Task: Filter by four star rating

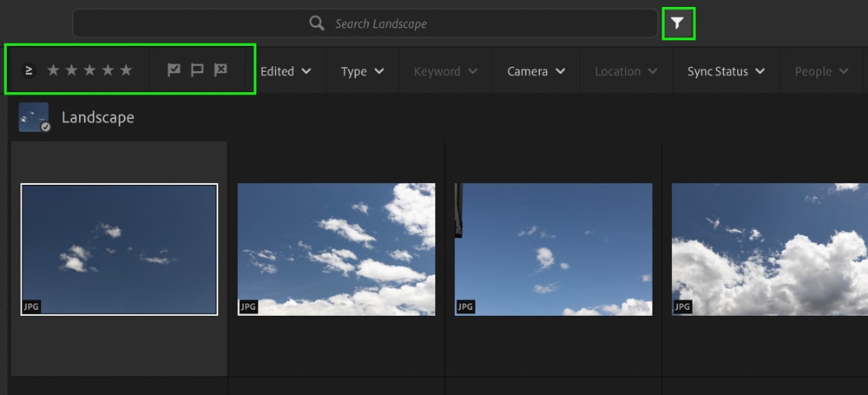Action: pos(108,70)
